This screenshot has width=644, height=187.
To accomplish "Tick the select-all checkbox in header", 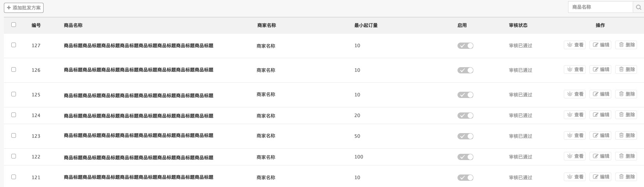I will 14,25.
